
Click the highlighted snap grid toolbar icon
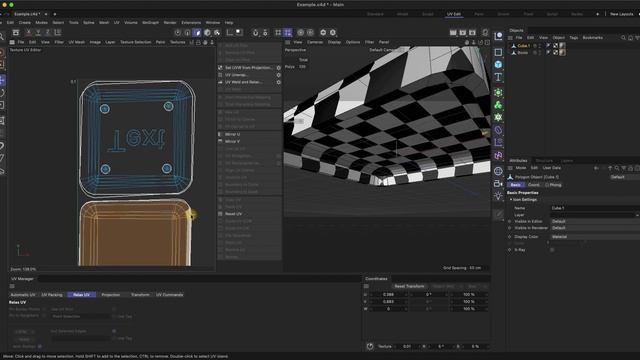point(288,32)
